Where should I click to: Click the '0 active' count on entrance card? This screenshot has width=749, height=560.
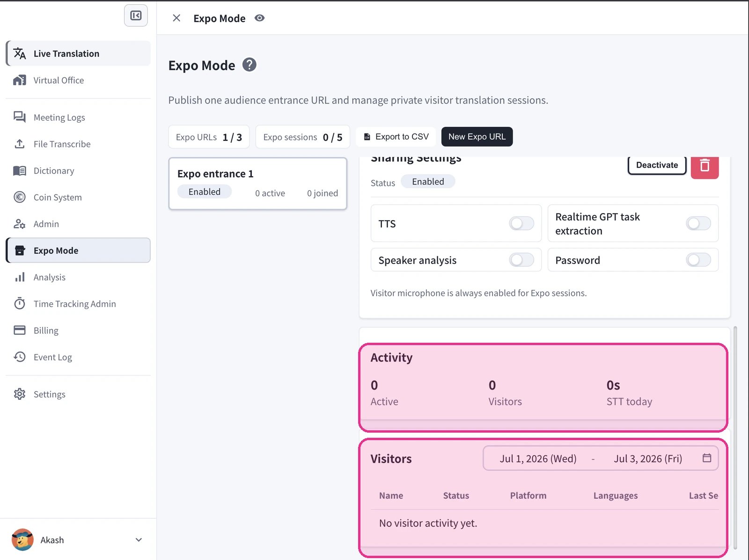[270, 193]
